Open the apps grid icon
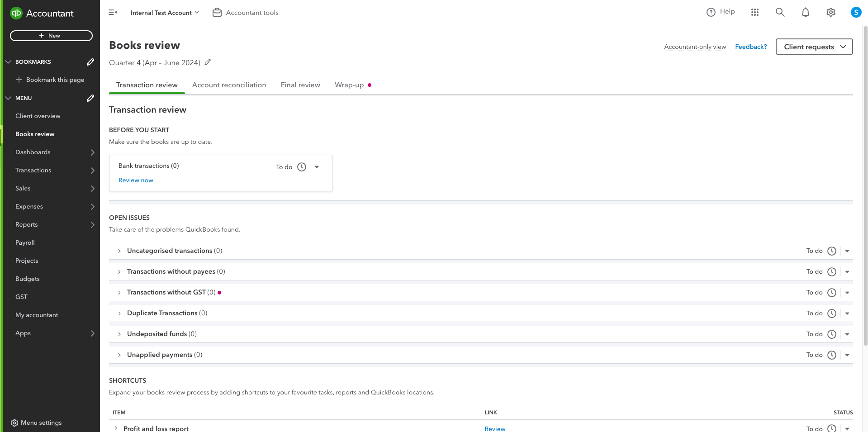 pyautogui.click(x=755, y=13)
